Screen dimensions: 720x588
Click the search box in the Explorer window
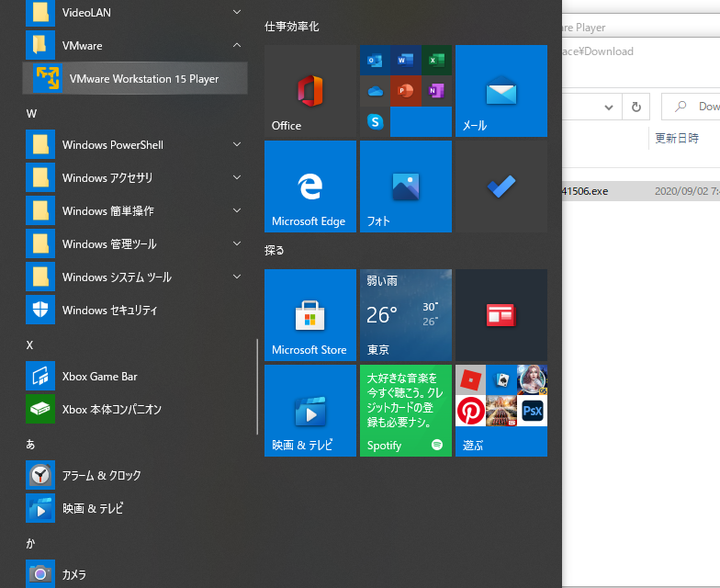point(691,107)
